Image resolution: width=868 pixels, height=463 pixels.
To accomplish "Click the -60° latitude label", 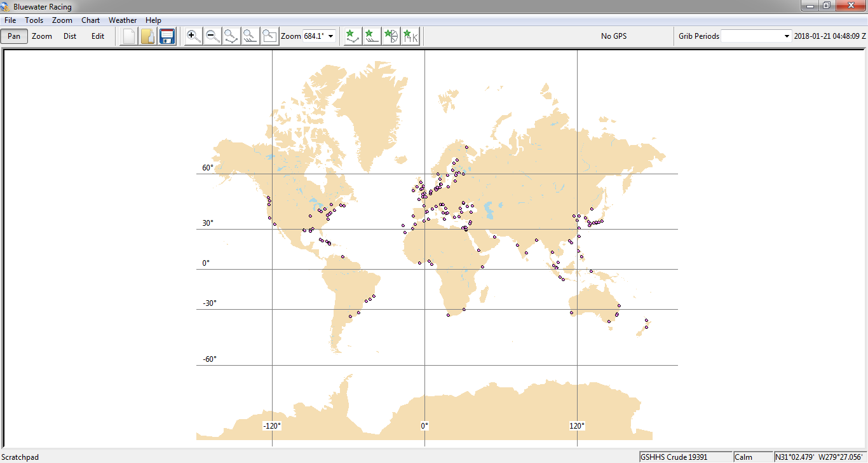I will [x=210, y=359].
